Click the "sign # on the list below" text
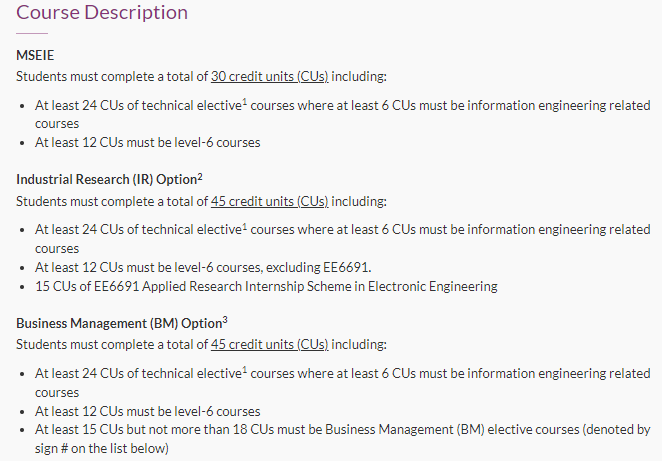The width and height of the screenshot is (662, 461). pos(101,448)
